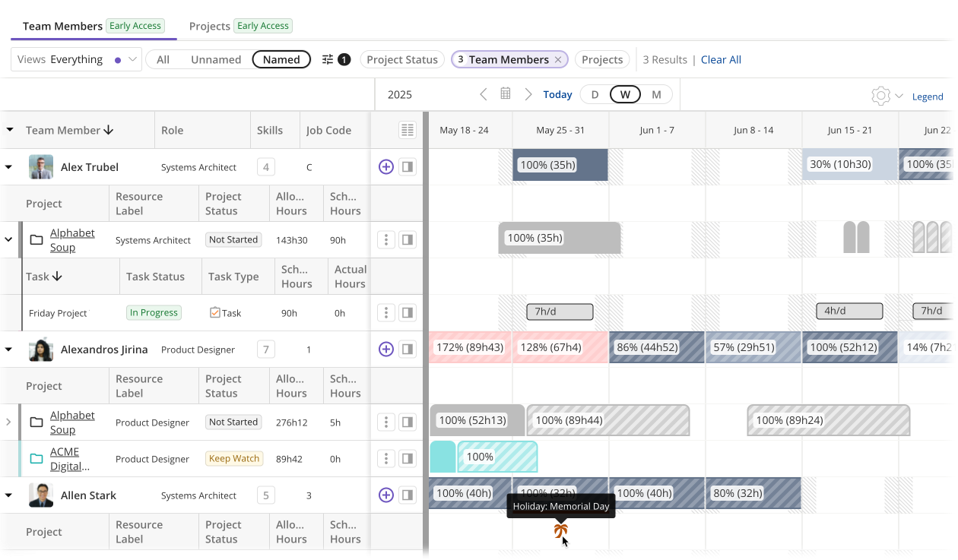Open the settings gear menu
958x560 pixels.
click(880, 96)
